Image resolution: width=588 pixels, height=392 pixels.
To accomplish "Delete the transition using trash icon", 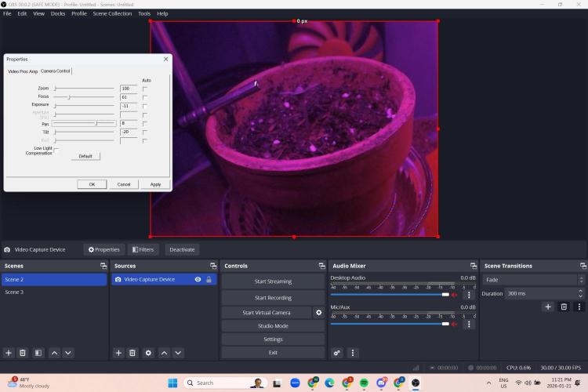I will pos(563,307).
